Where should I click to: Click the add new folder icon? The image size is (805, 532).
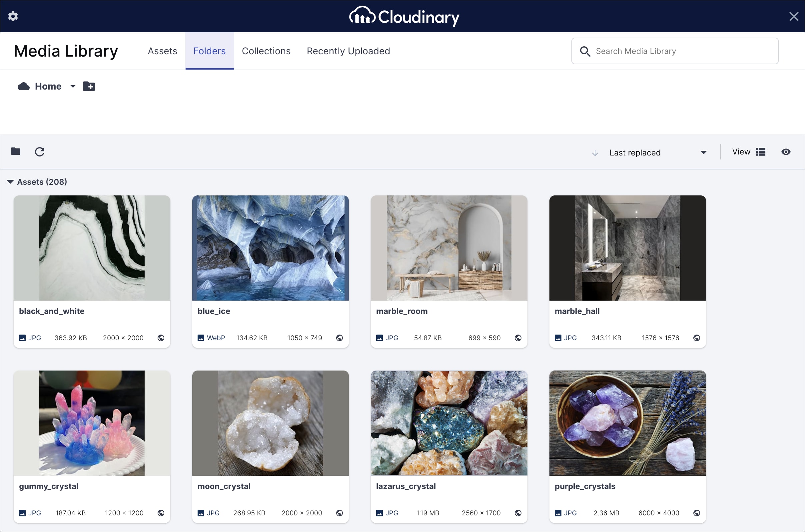tap(89, 87)
